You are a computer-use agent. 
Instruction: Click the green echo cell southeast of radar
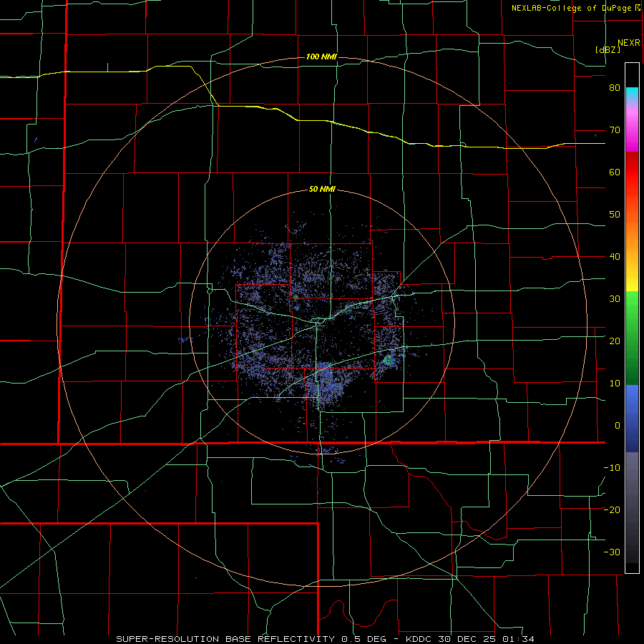pyautogui.click(x=388, y=361)
